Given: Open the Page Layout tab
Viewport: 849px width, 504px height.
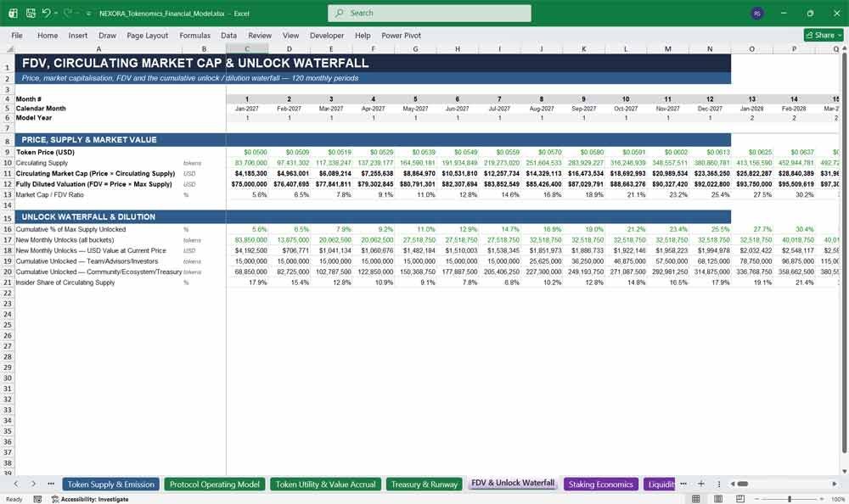Looking at the screenshot, I should click(x=147, y=35).
